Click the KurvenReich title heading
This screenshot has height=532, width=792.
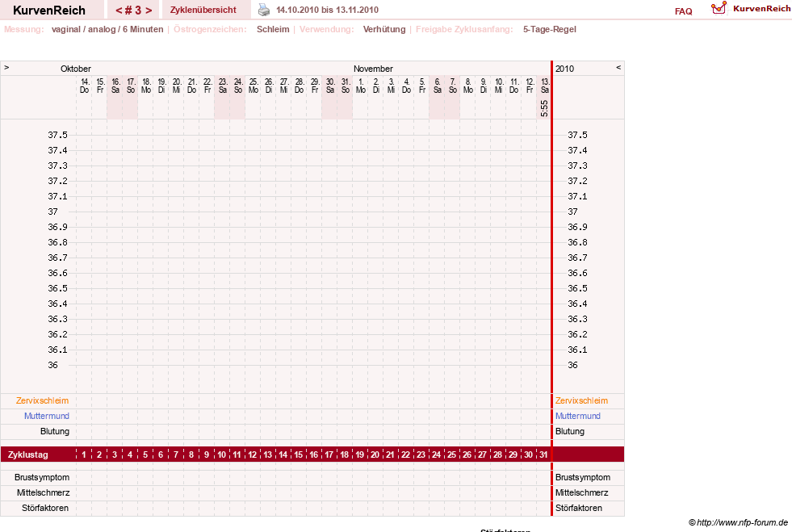(x=49, y=10)
